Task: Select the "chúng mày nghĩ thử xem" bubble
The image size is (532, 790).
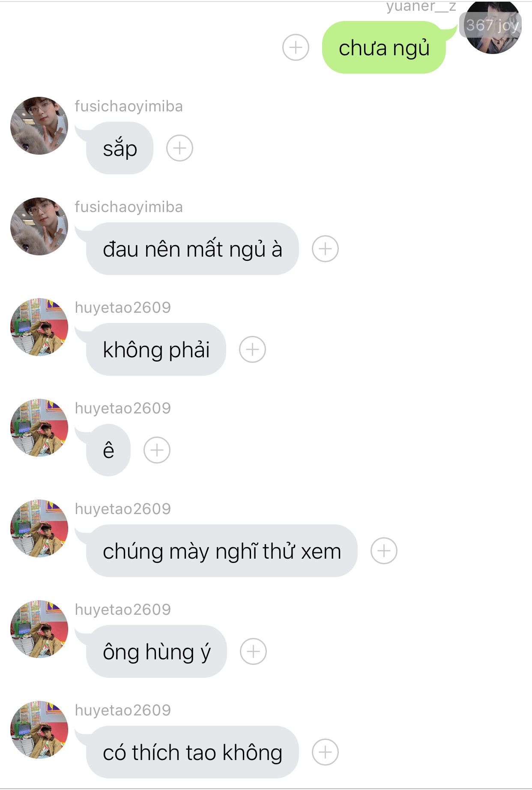Action: coord(222,551)
